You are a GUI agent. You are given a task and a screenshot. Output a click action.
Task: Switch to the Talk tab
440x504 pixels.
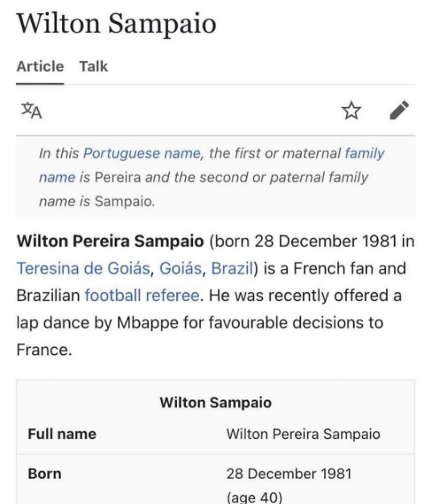point(93,67)
